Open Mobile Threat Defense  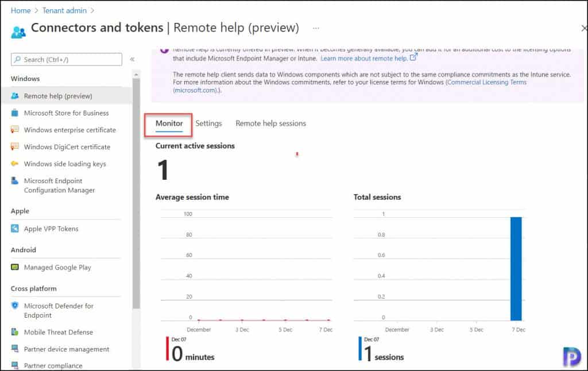click(58, 332)
